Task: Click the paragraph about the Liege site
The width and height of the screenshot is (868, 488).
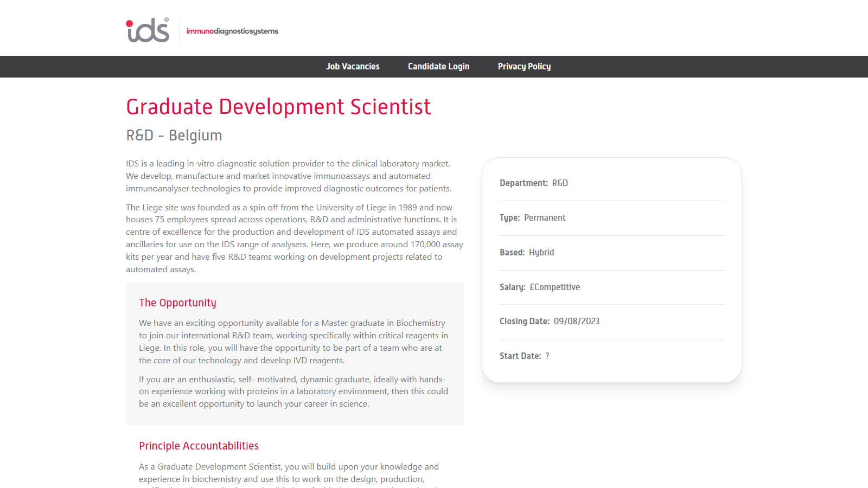Action: [294, 238]
